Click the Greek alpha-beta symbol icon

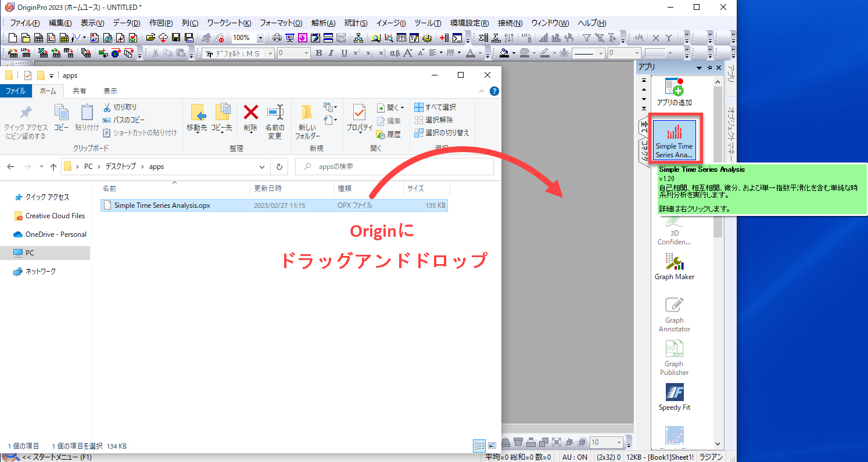[394, 53]
